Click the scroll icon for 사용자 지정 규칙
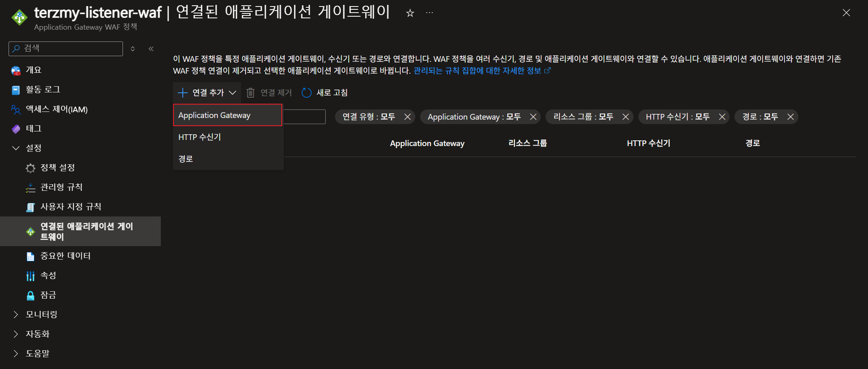The image size is (868, 369). (31, 207)
